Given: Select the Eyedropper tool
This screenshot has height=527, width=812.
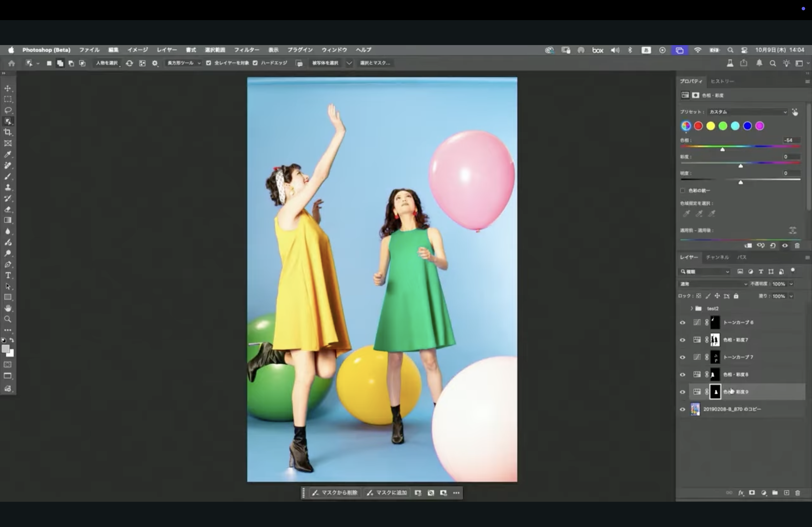Looking at the screenshot, I should [x=8, y=154].
